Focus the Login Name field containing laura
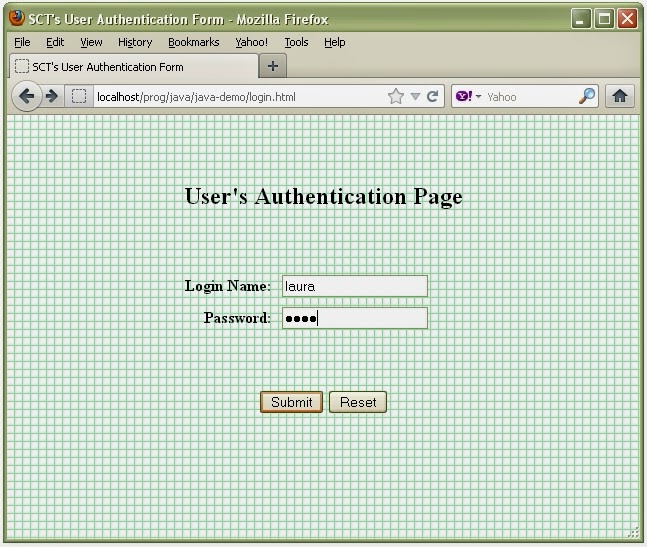This screenshot has height=547, width=647. click(355, 286)
